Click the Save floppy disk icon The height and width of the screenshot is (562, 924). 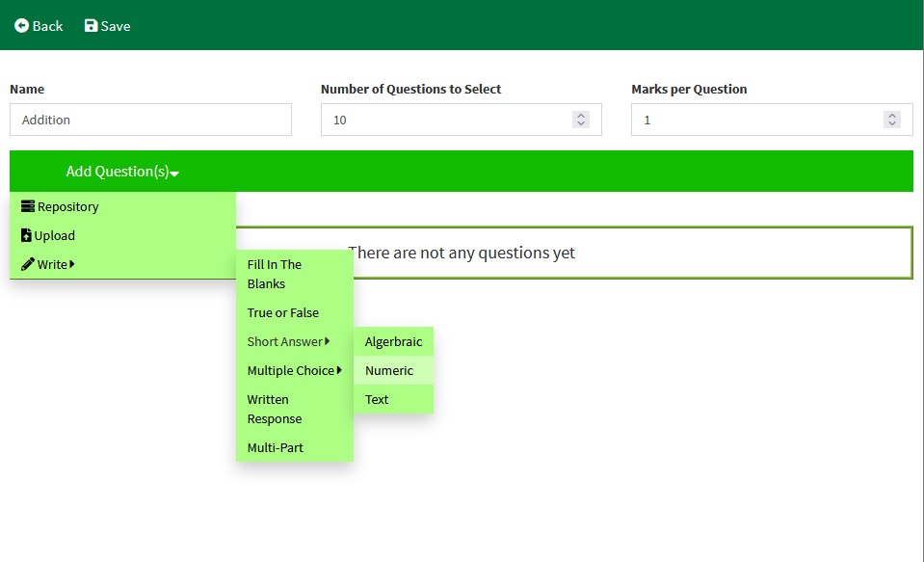point(91,26)
